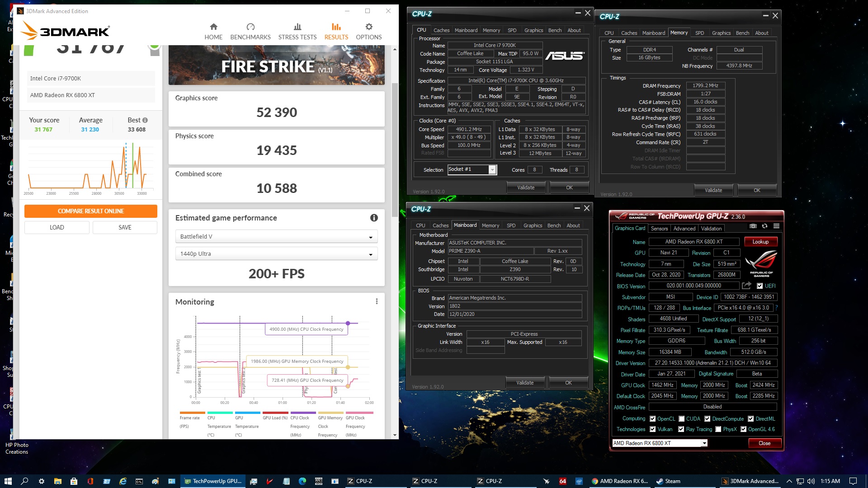Click the Lookup button in GPU-Z
This screenshot has width=868, height=488.
[760, 242]
